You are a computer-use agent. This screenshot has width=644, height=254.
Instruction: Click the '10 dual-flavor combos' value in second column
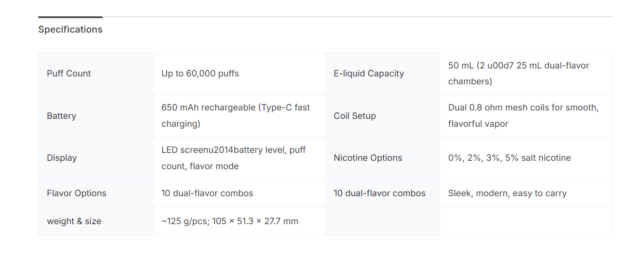pos(207,193)
